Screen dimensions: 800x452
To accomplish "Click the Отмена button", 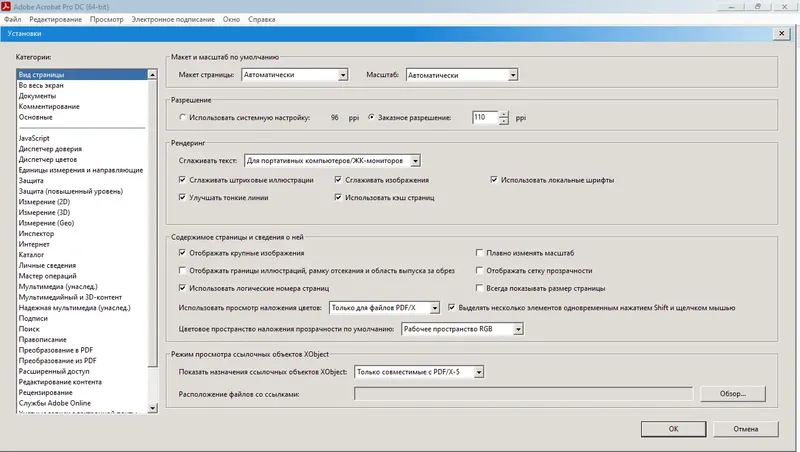I will click(745, 429).
